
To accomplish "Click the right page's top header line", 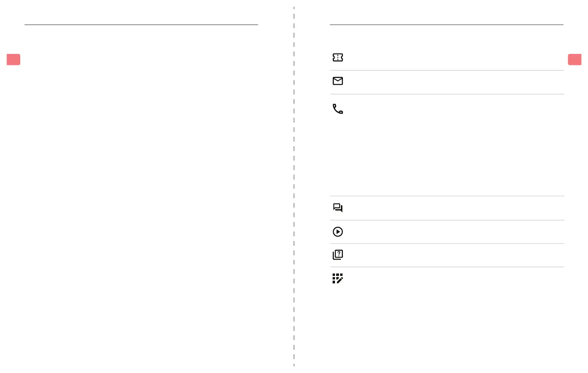I will click(446, 25).
